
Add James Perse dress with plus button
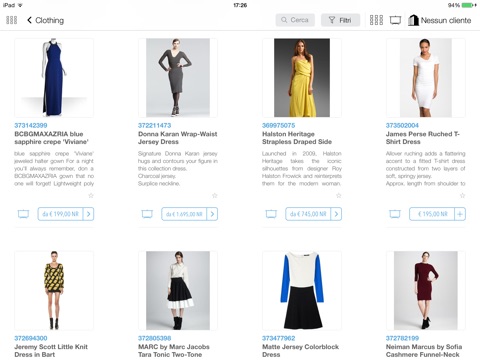coord(460,214)
